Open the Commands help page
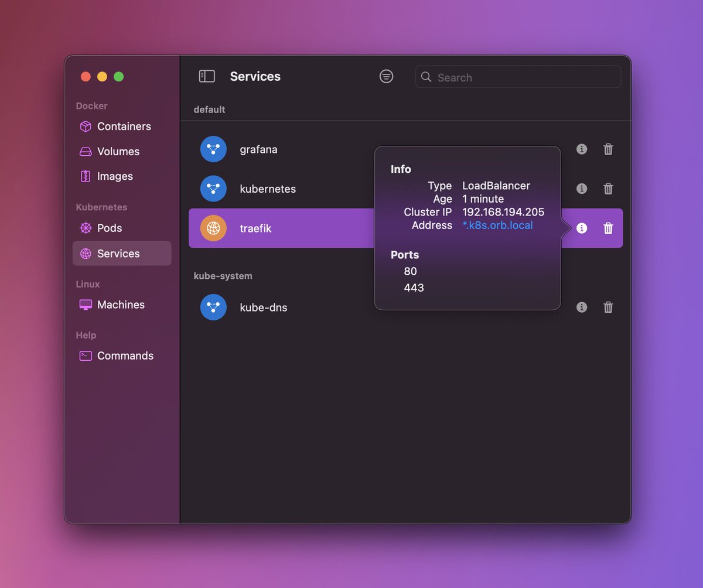The height and width of the screenshot is (588, 703). 122,355
